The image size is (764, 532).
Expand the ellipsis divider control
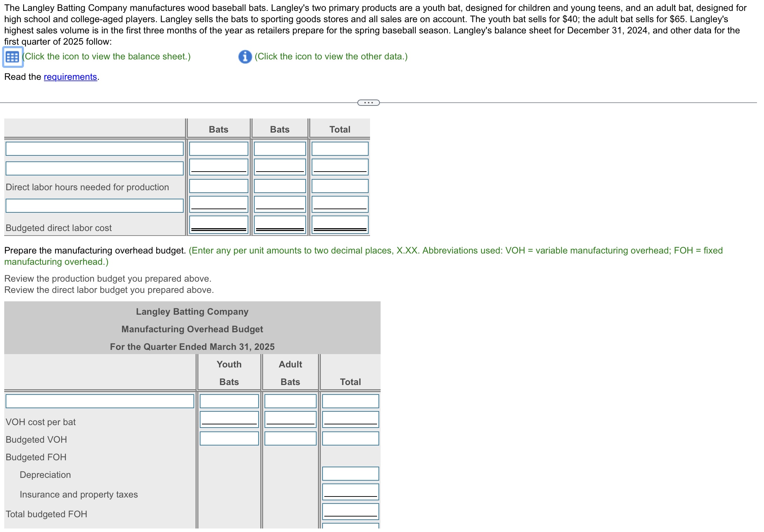[368, 102]
